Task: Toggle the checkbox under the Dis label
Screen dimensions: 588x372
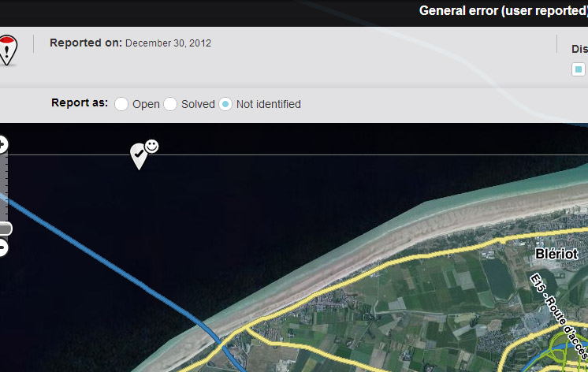Action: [x=579, y=69]
